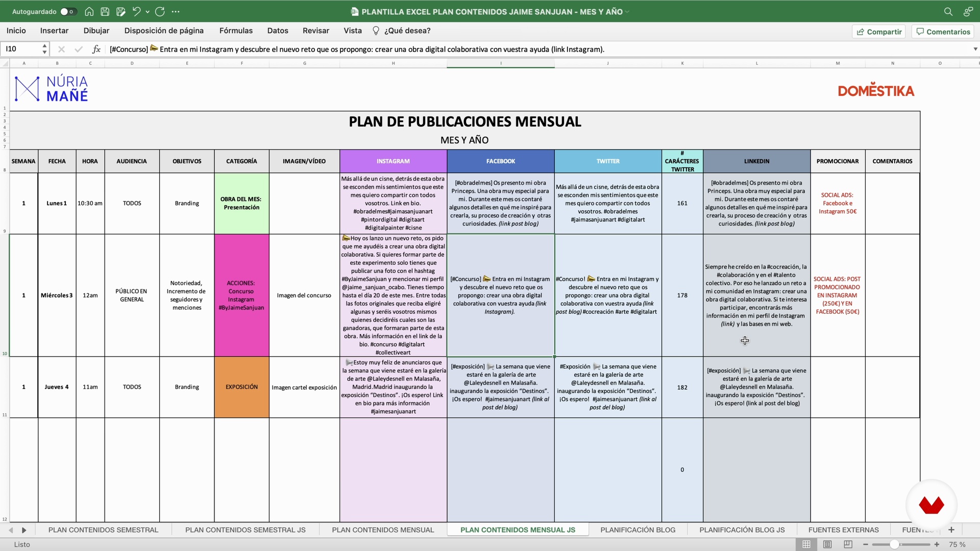Click the Search magnifier icon
The height and width of the screenshot is (551, 980).
(948, 11)
